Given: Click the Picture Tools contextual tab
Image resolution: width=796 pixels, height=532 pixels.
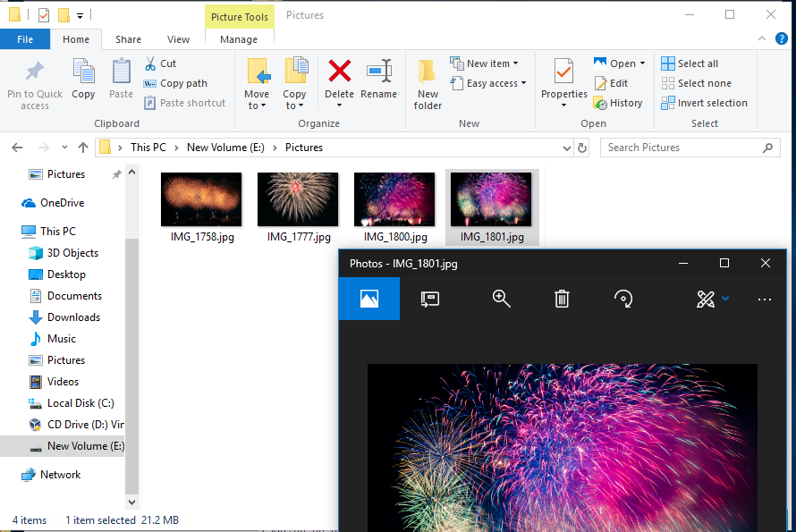Looking at the screenshot, I should pyautogui.click(x=240, y=17).
